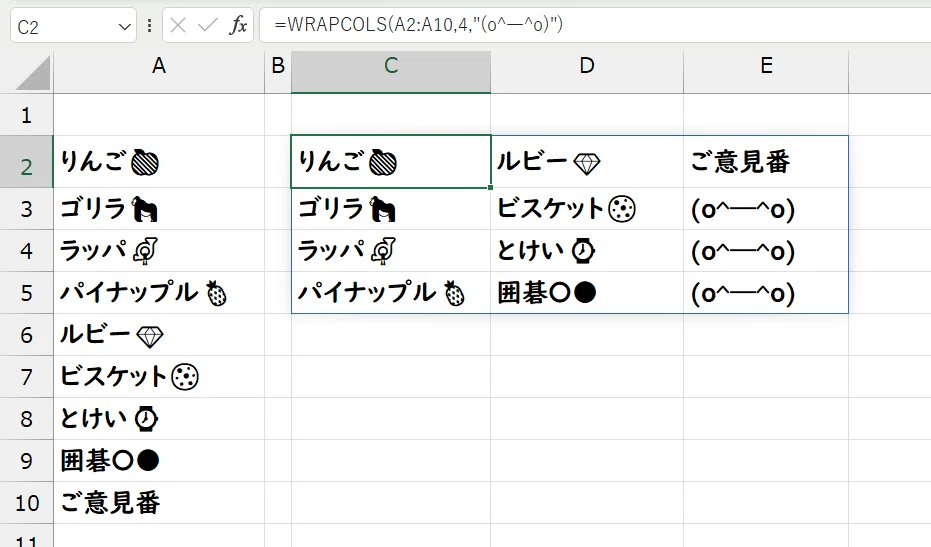The width and height of the screenshot is (931, 547).
Task: Select row 6 header
Action: click(x=26, y=335)
